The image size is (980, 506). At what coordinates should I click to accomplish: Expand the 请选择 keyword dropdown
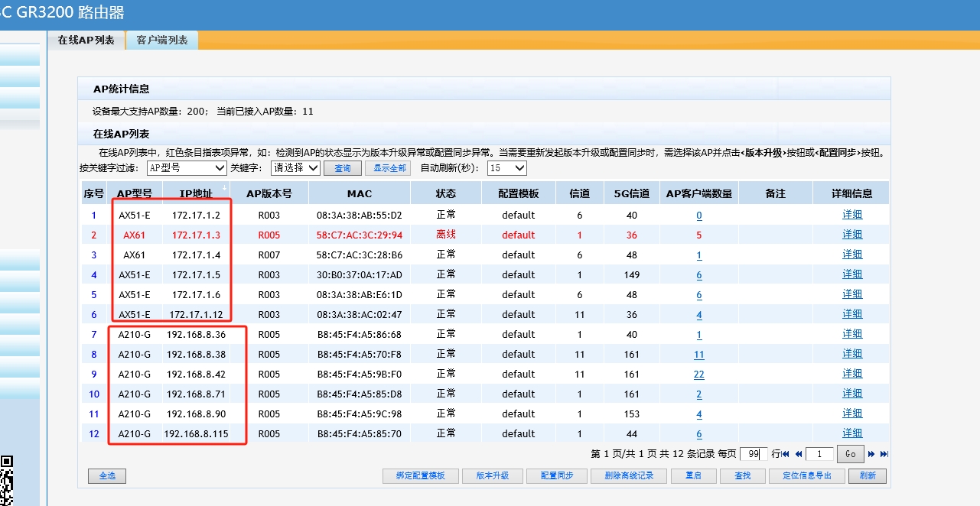pyautogui.click(x=295, y=168)
